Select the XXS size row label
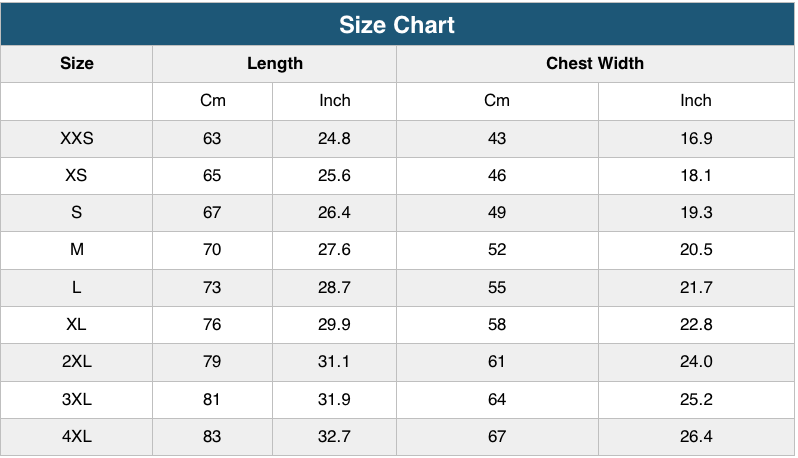Image resolution: width=798 pixels, height=458 pixels. coord(77,139)
